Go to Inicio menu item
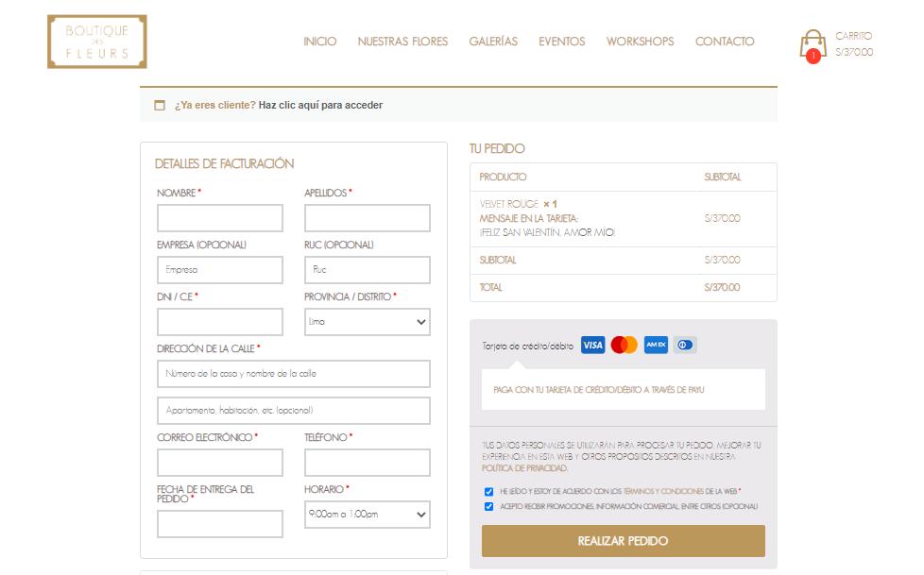This screenshot has width=924, height=575. click(x=320, y=42)
